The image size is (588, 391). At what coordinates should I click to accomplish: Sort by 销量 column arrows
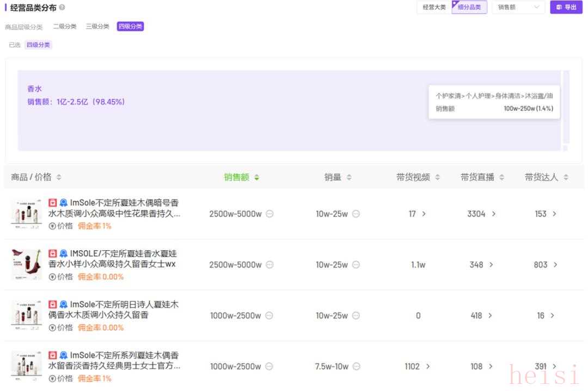click(x=349, y=177)
